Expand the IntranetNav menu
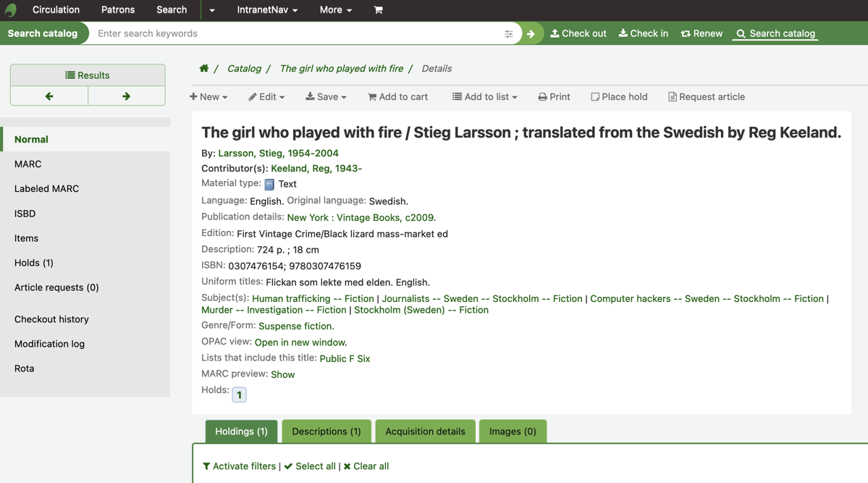The height and width of the screenshot is (483, 868). [x=267, y=10]
